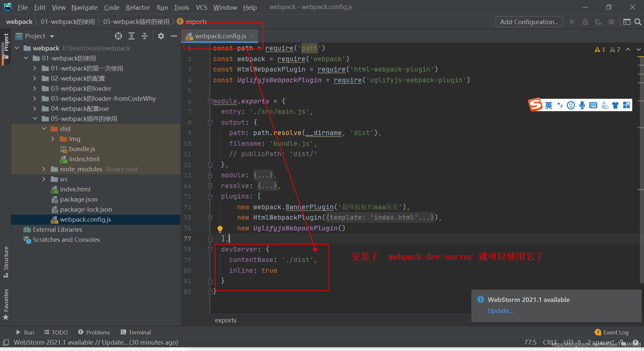Select the webpack.config.js editor tab
The height and width of the screenshot is (351, 644).
click(220, 36)
